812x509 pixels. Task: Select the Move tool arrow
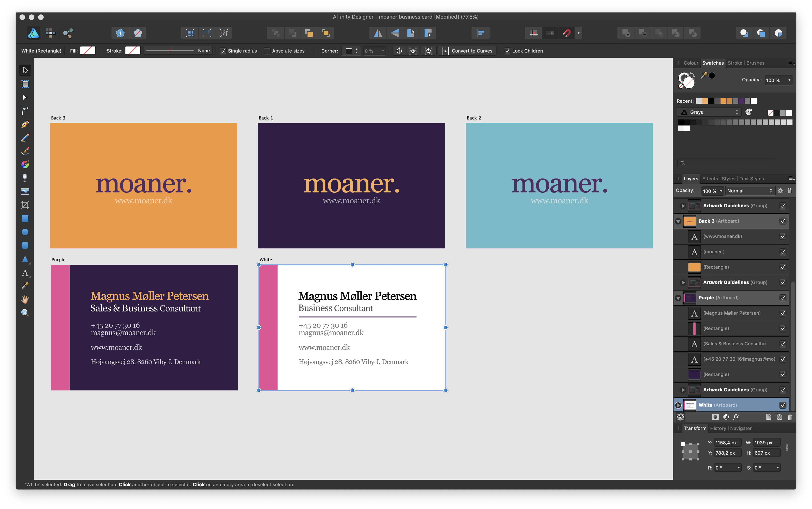[x=25, y=70]
